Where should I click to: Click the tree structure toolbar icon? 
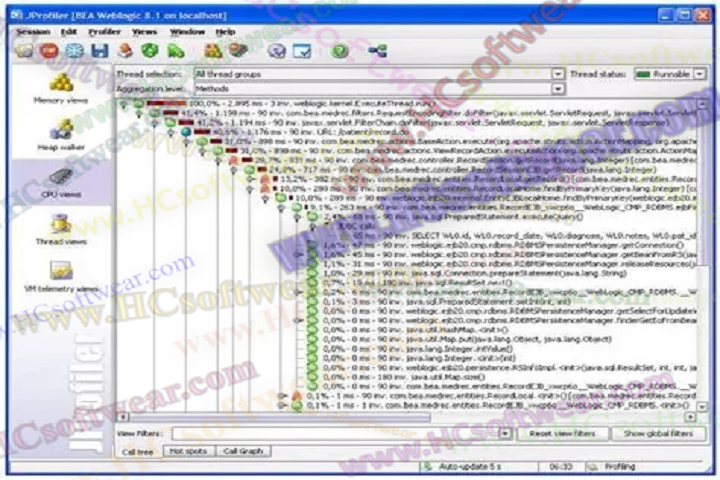377,51
